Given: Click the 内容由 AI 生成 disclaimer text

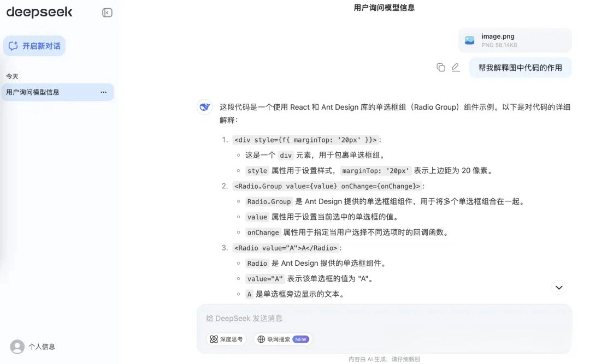Looking at the screenshot, I should [384, 359].
